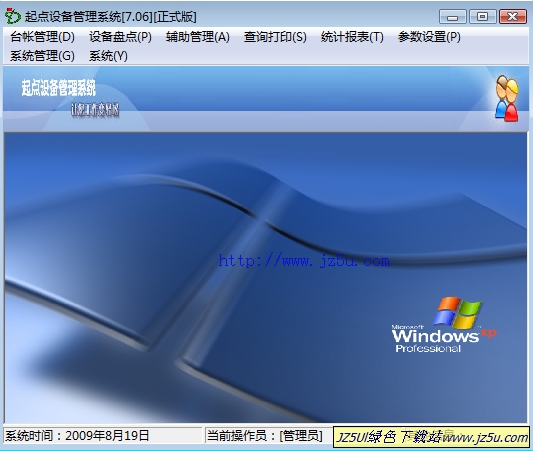Open the 参数设置(P) menu
Image resolution: width=533 pixels, height=451 pixels.
[429, 37]
